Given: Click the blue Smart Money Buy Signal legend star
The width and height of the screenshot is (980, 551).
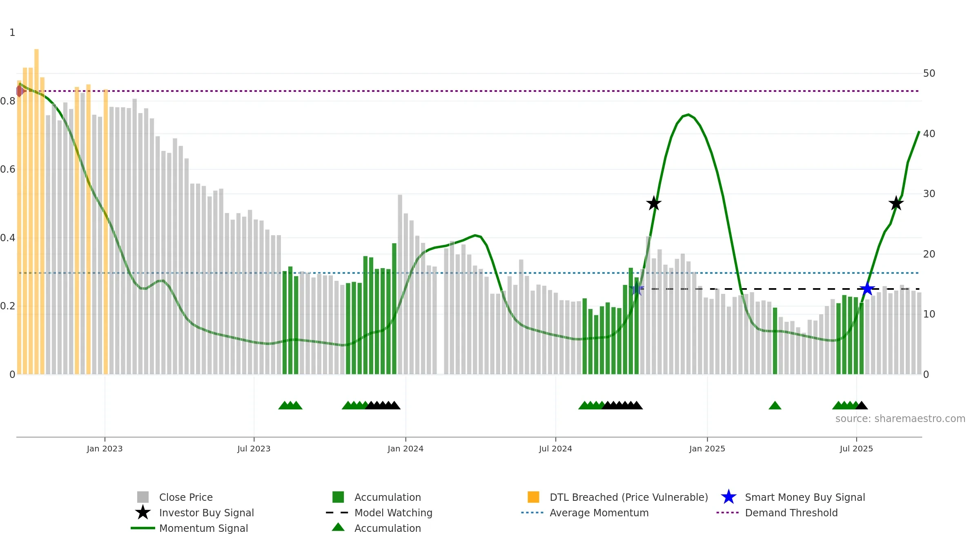Looking at the screenshot, I should pos(728,497).
